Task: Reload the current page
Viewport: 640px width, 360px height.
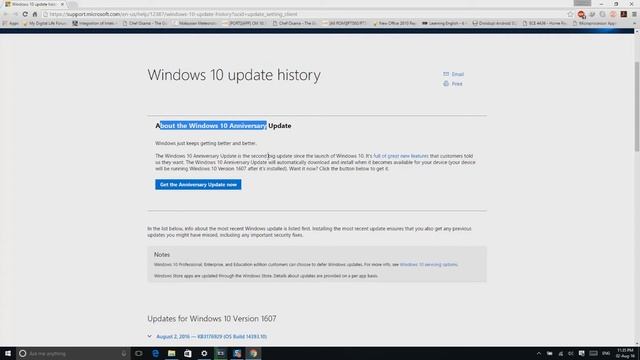Action: pyautogui.click(x=25, y=14)
